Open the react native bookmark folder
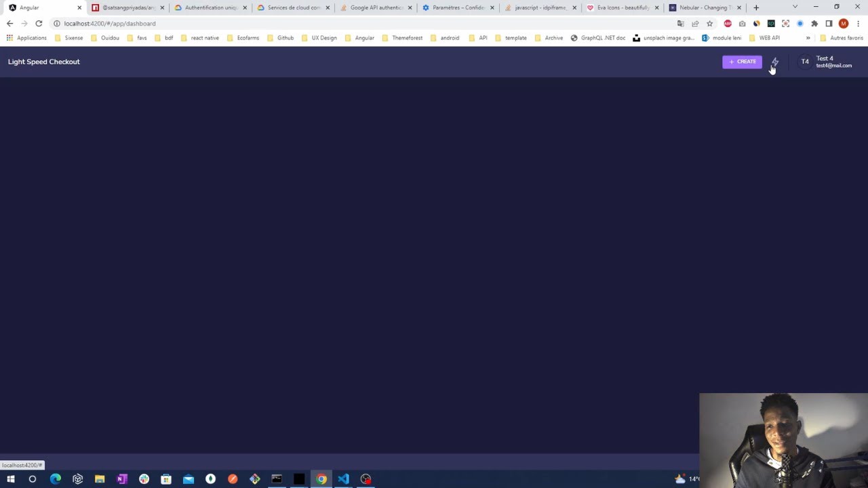Viewport: 868px width, 488px height. pos(199,38)
